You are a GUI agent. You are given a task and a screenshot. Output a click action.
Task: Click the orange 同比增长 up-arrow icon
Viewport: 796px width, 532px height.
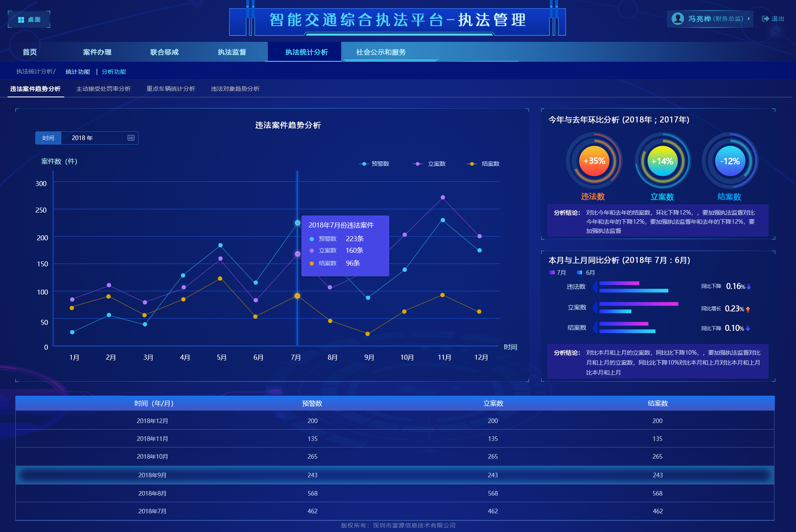point(748,308)
